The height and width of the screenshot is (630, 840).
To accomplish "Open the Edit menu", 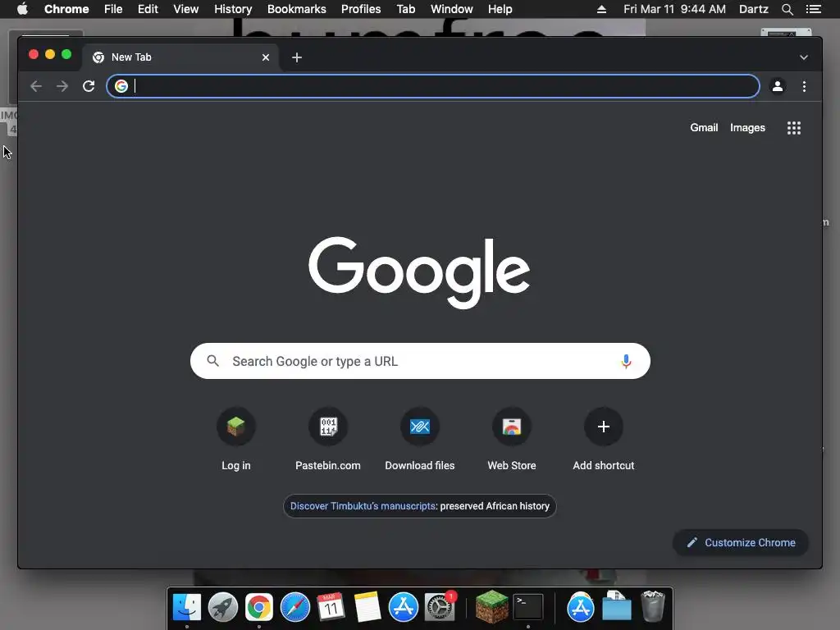I will tap(148, 9).
